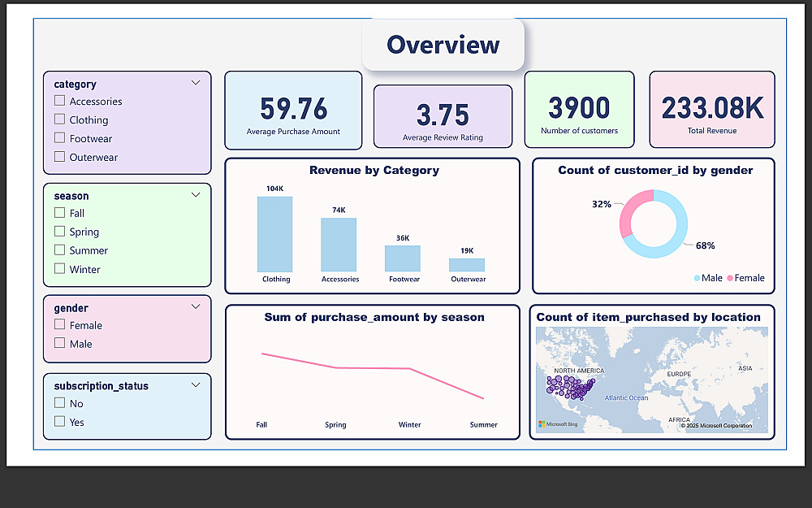Click the Male legend color dot
The height and width of the screenshot is (508, 812).
pos(697,278)
